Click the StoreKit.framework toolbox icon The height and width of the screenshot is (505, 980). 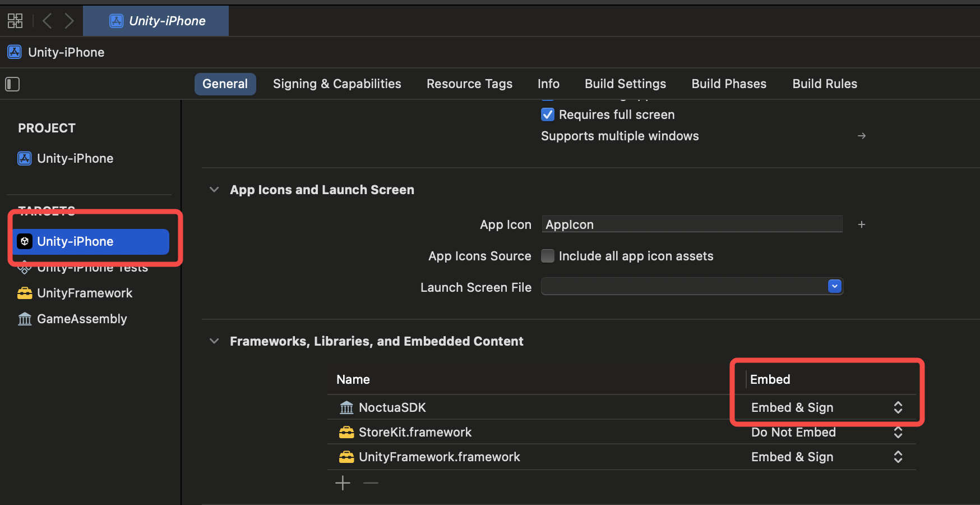coord(346,432)
